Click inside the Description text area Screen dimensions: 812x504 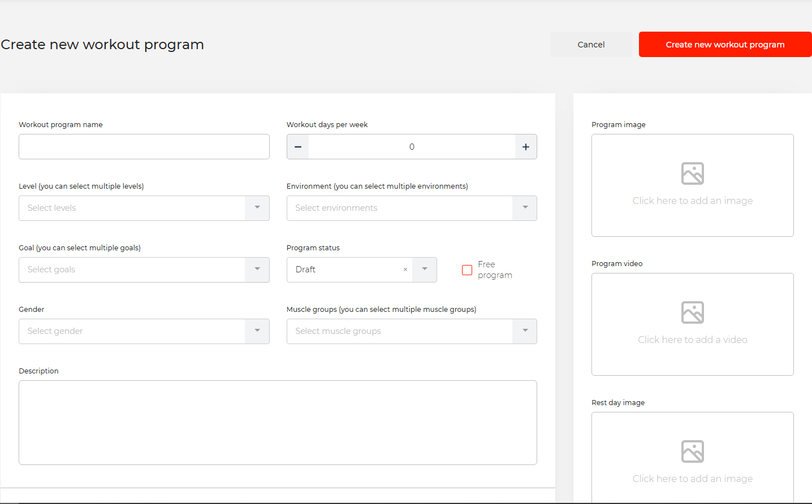click(278, 423)
